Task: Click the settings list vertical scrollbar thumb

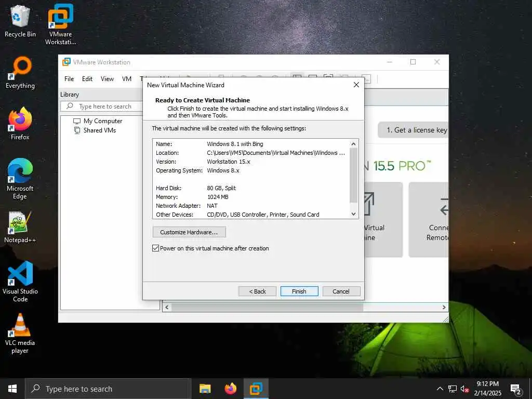Action: click(353, 175)
